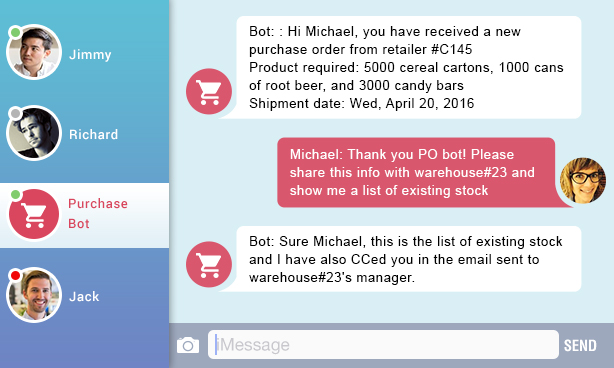
Task: Click cart icon beside first bot message
Action: click(x=209, y=92)
